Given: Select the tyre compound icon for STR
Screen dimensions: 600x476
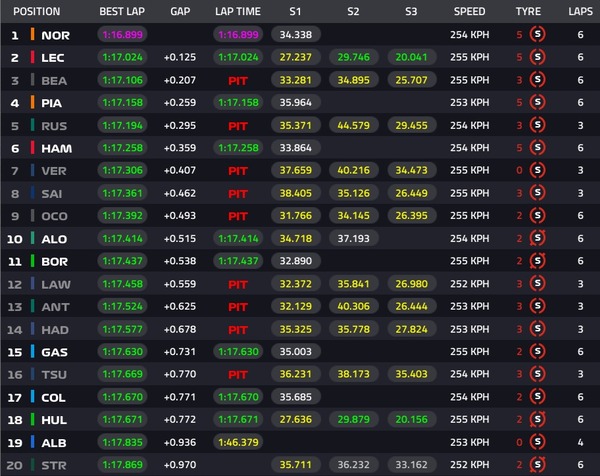Looking at the screenshot, I should coord(538,464).
